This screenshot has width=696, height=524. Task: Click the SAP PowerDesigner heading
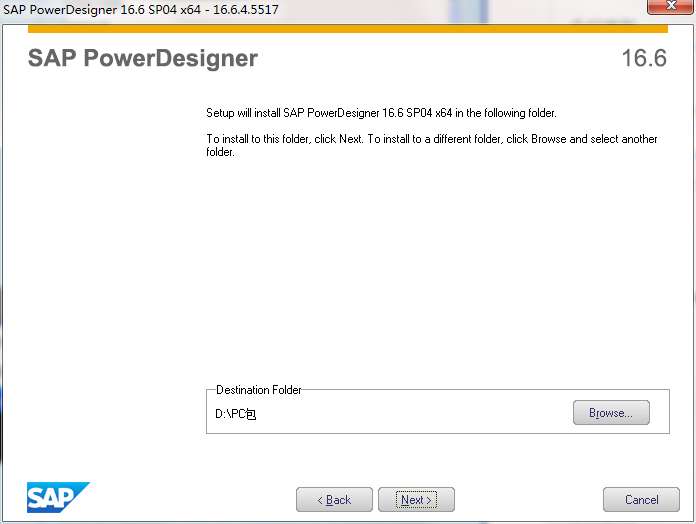142,58
